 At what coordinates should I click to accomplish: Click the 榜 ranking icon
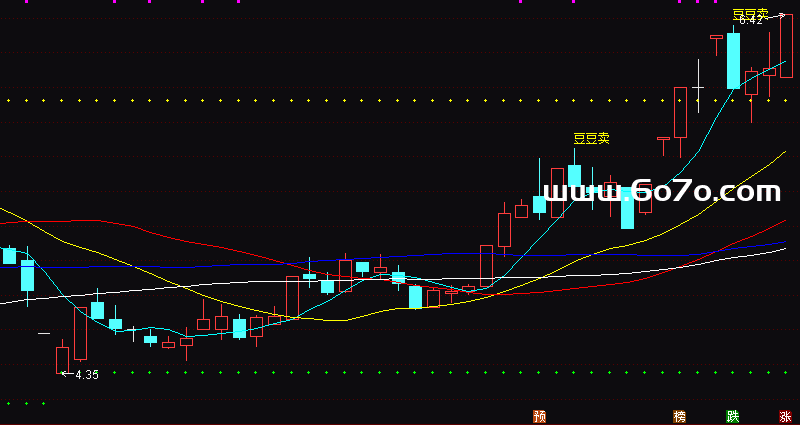click(680, 416)
